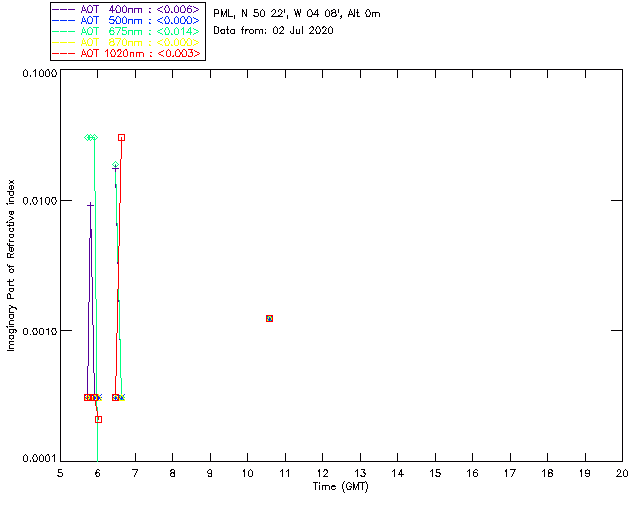The height and width of the screenshot is (512, 640).
Task: Click the topmost red square marker
Action: click(x=121, y=137)
